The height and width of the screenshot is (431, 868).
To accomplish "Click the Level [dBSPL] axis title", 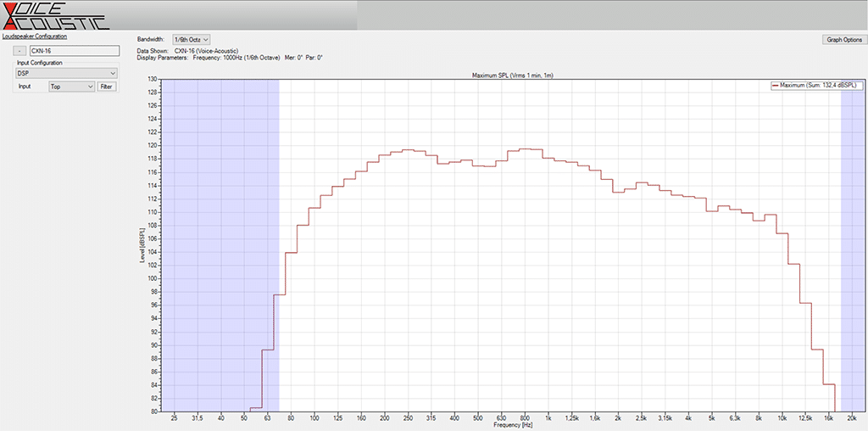I will (x=142, y=243).
